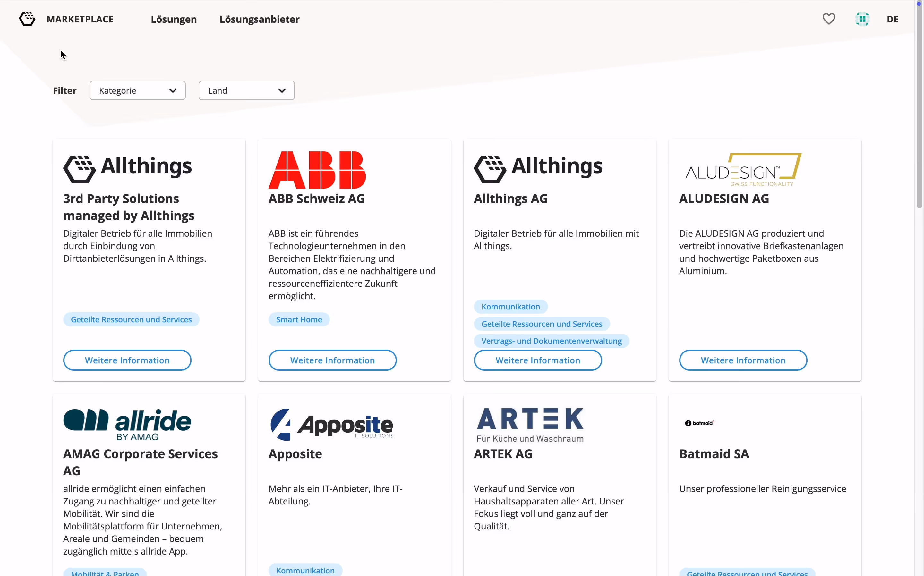The image size is (924, 576).
Task: Open the DE language selector
Action: pyautogui.click(x=892, y=19)
